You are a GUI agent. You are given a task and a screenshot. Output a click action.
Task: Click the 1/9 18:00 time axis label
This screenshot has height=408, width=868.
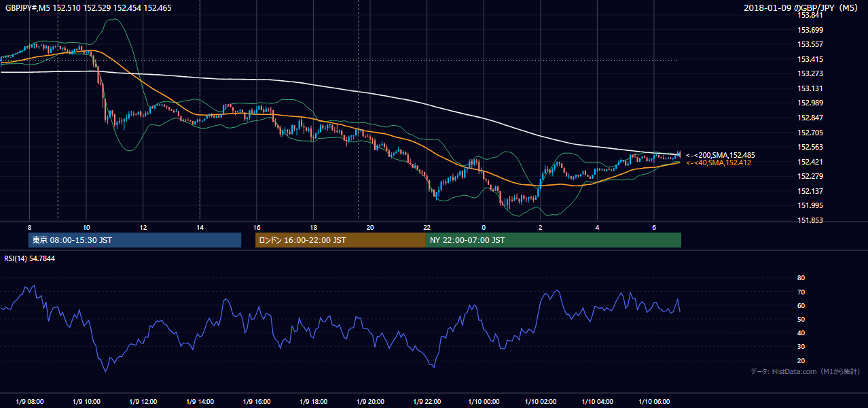point(313,401)
